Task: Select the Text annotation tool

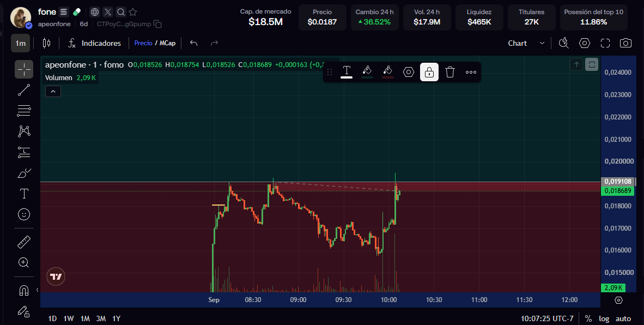Action: (24, 194)
